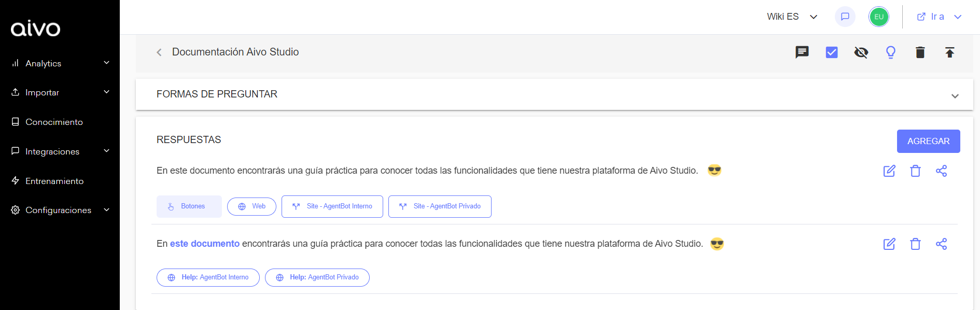This screenshot has height=310, width=980.
Task: Click the Entrenamiento lightning icon
Action: [x=16, y=180]
